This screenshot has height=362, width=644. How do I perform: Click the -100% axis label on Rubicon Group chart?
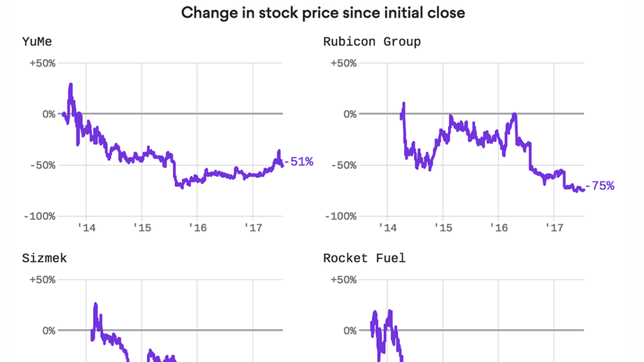click(x=341, y=216)
